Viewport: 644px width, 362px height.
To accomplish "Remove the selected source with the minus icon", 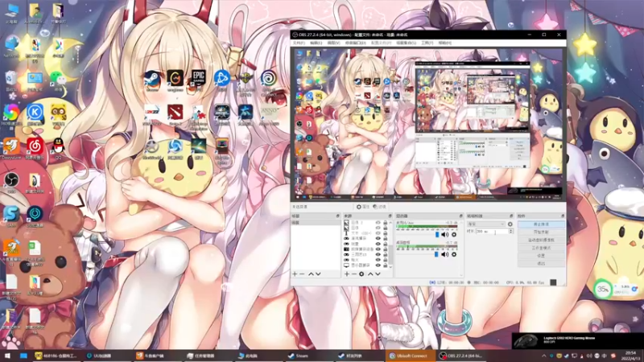I will pos(353,274).
